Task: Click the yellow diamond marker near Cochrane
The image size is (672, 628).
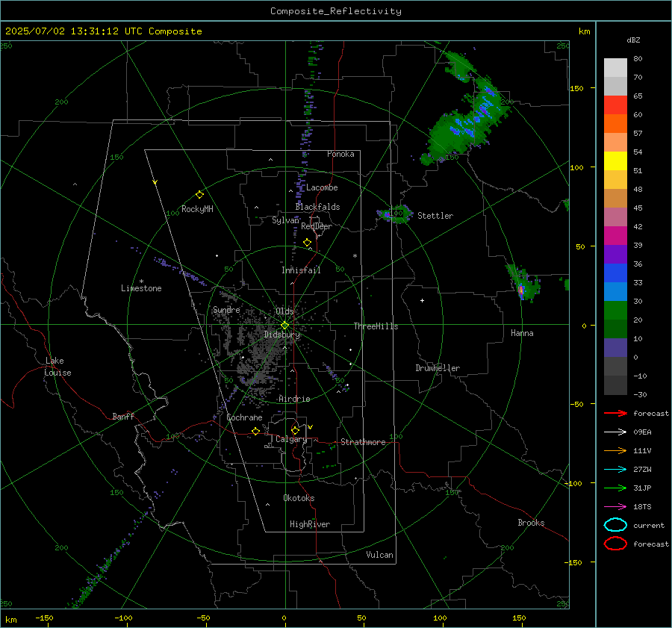Action: click(256, 431)
